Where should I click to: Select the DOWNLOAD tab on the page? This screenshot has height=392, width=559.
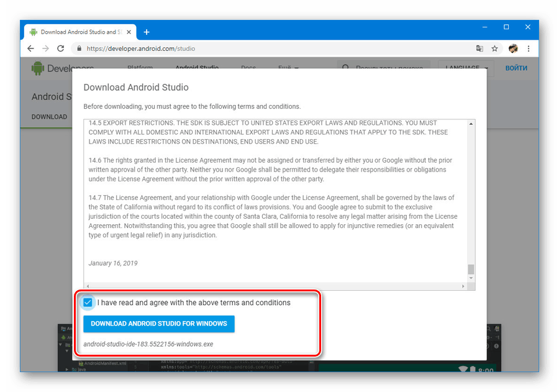(49, 117)
